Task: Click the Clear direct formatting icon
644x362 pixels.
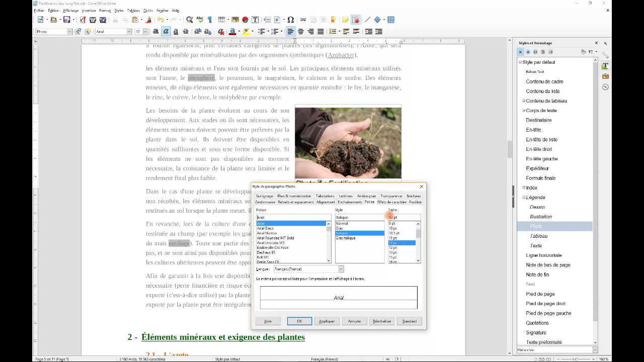Action: [221, 31]
